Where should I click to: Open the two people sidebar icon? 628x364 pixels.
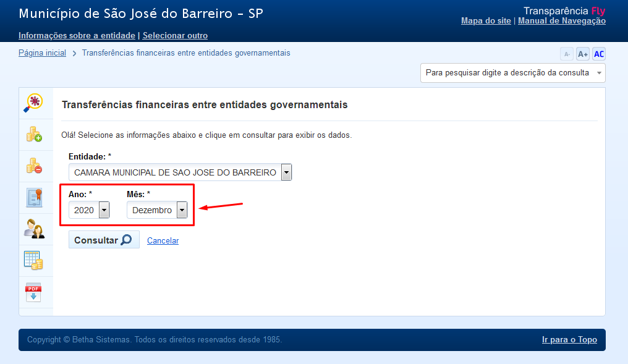coord(33,229)
